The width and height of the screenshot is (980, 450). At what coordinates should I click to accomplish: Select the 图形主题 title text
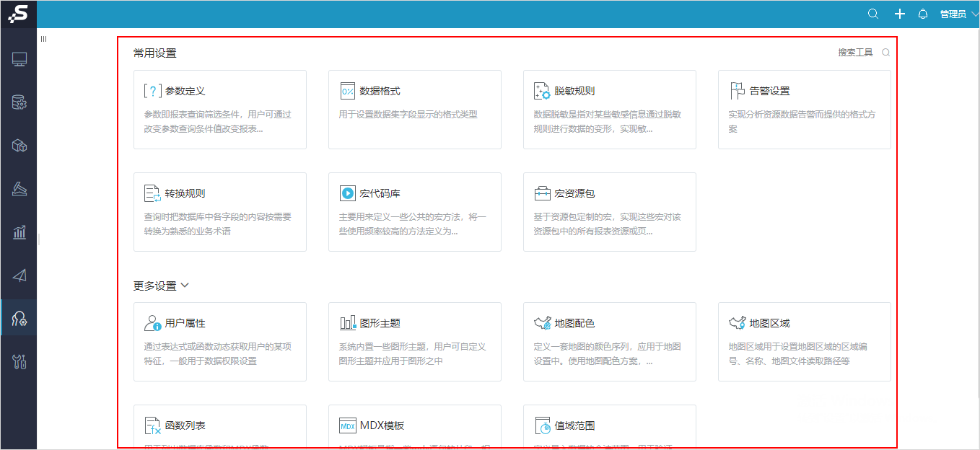(x=380, y=323)
